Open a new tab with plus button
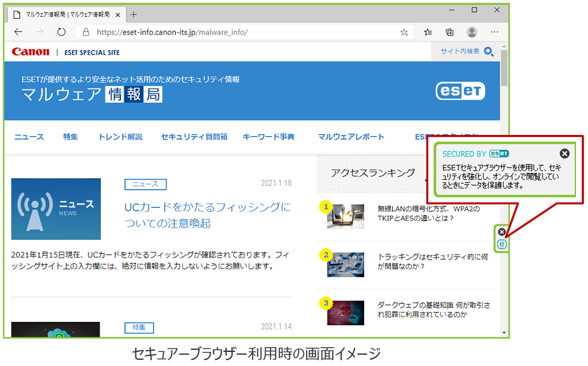 [x=134, y=14]
